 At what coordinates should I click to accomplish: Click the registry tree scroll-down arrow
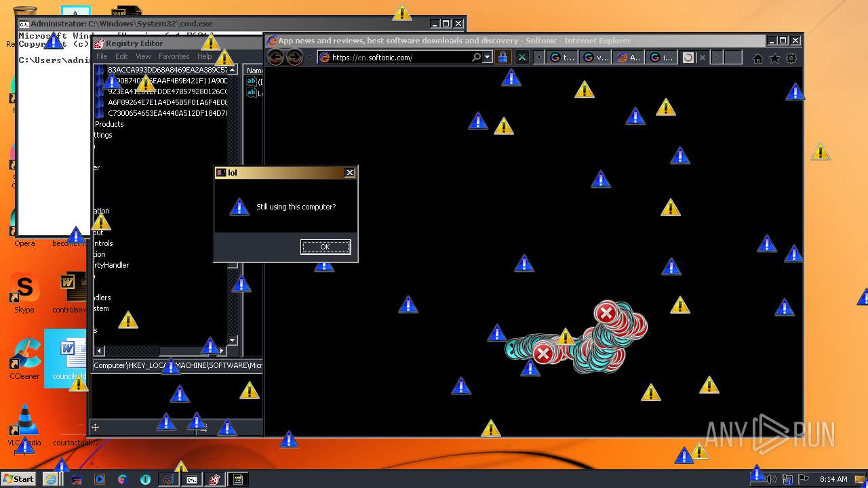(233, 340)
